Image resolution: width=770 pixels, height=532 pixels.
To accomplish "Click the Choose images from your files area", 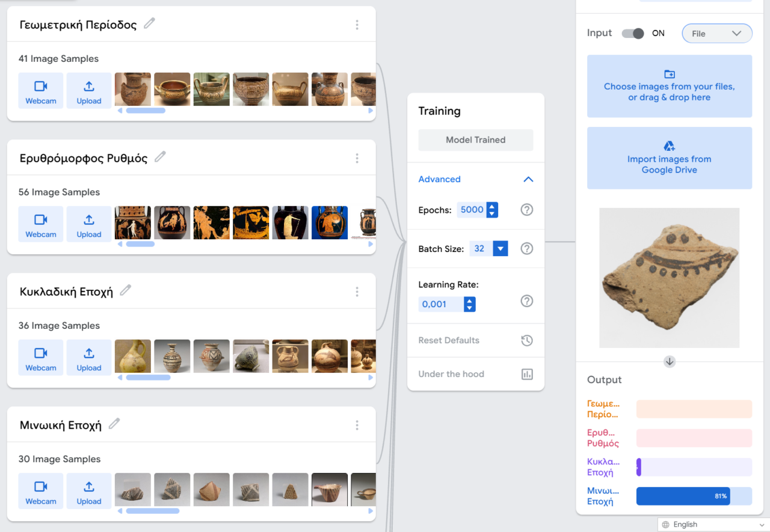I will pos(669,86).
